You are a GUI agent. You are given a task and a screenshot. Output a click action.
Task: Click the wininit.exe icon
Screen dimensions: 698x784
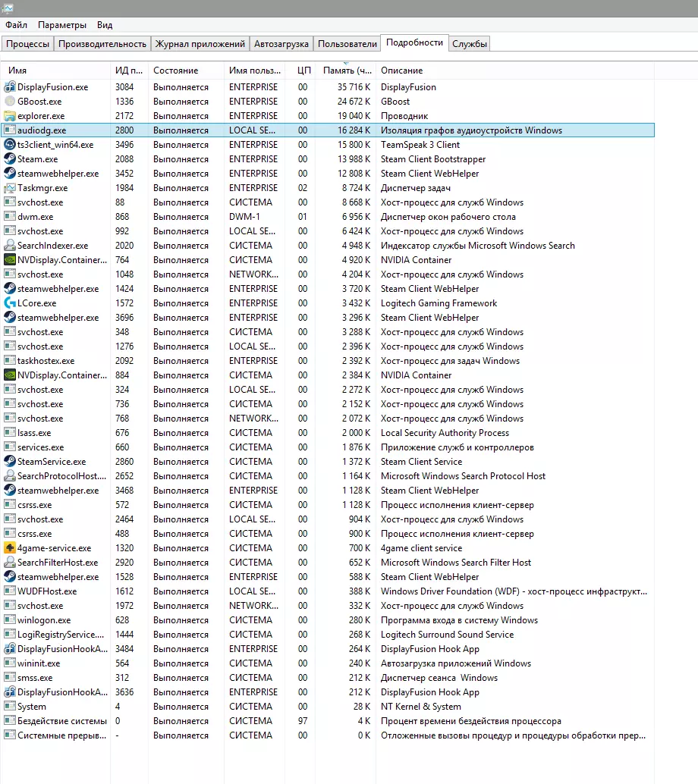pyautogui.click(x=10, y=663)
